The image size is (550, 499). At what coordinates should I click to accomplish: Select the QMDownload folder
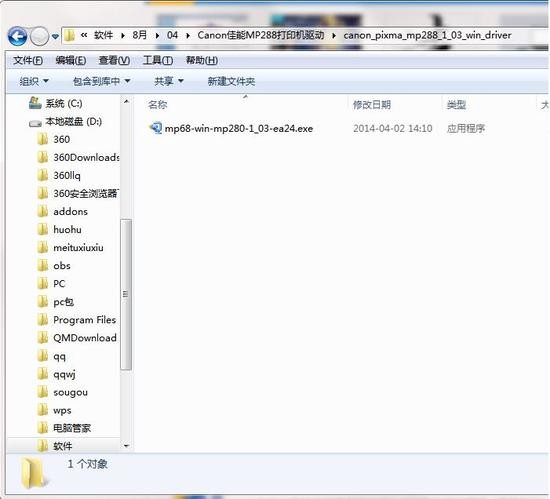[85, 338]
